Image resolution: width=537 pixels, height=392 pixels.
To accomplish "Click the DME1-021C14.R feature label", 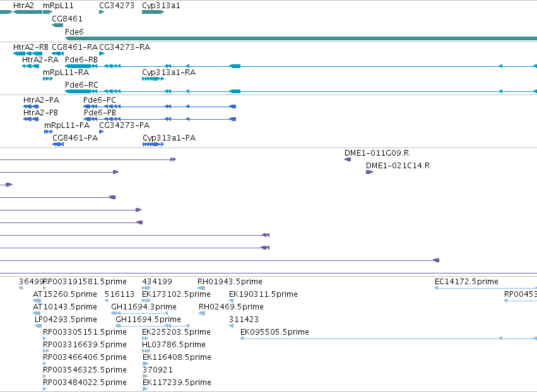I will click(x=398, y=166).
